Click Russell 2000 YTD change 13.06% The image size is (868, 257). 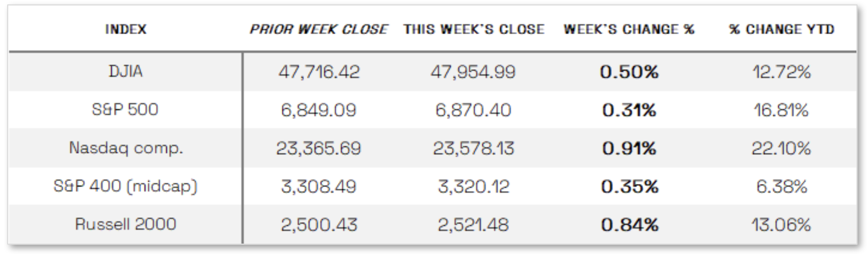[x=781, y=225]
